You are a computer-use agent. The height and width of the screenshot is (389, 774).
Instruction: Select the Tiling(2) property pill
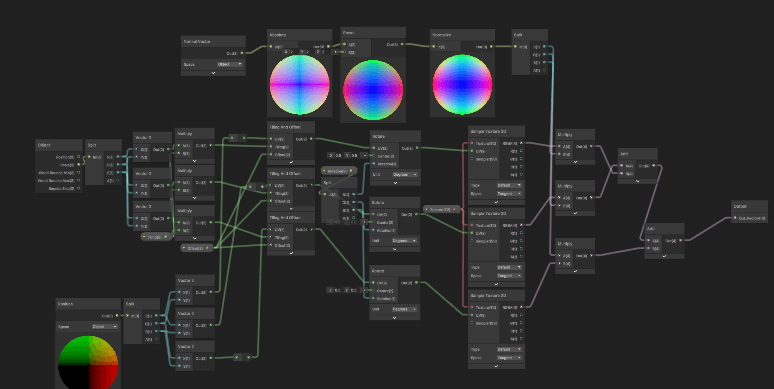156,237
